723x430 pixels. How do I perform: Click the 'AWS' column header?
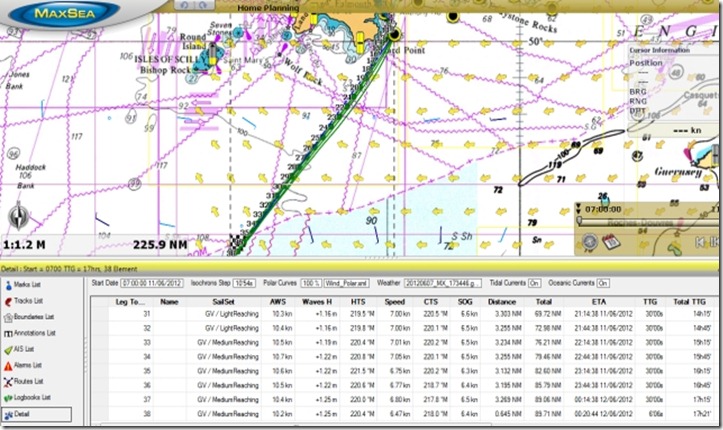(x=278, y=302)
